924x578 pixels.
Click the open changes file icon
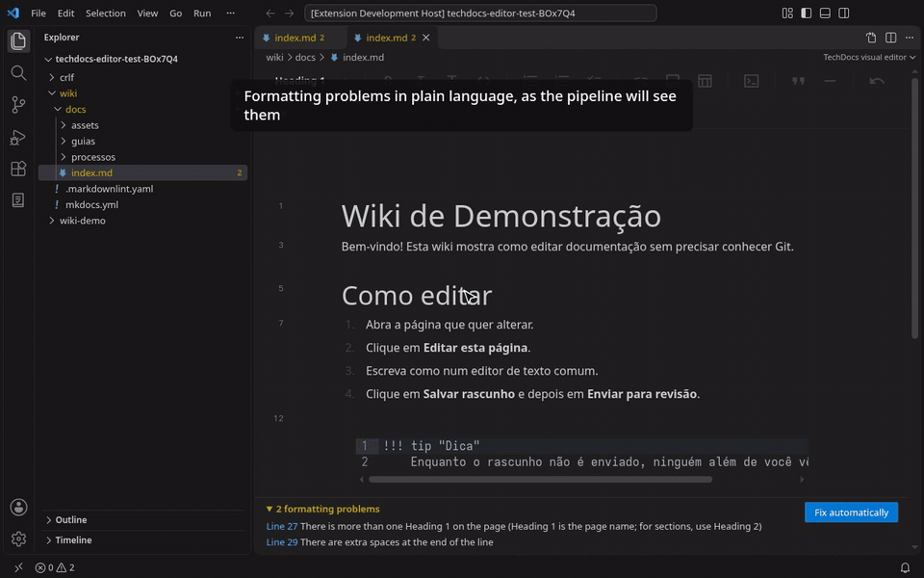871,38
